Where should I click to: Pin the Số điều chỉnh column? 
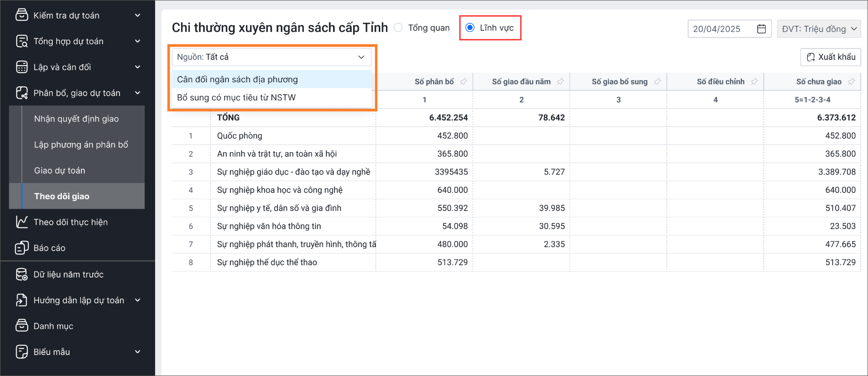[x=754, y=82]
